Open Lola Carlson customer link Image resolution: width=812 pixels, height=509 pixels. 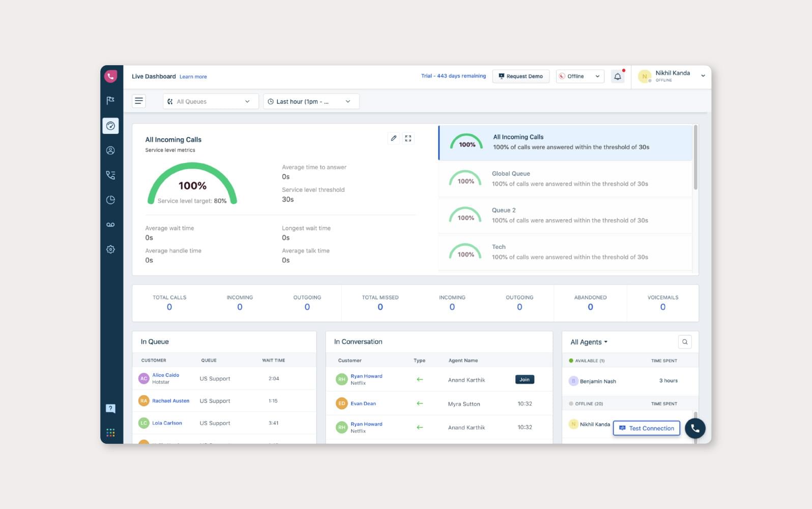point(167,423)
